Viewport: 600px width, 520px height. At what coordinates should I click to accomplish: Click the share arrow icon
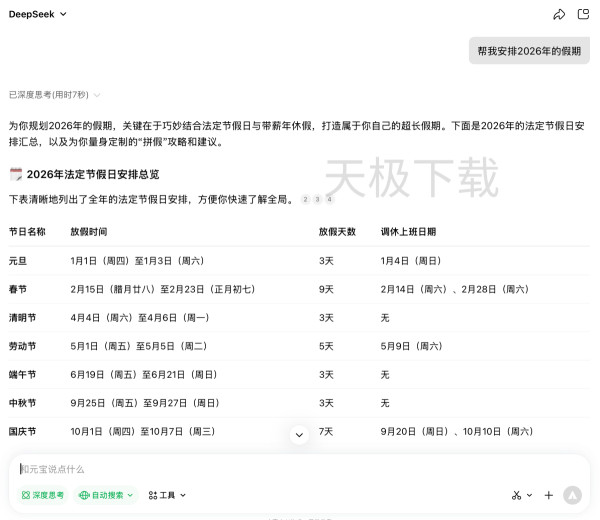559,14
